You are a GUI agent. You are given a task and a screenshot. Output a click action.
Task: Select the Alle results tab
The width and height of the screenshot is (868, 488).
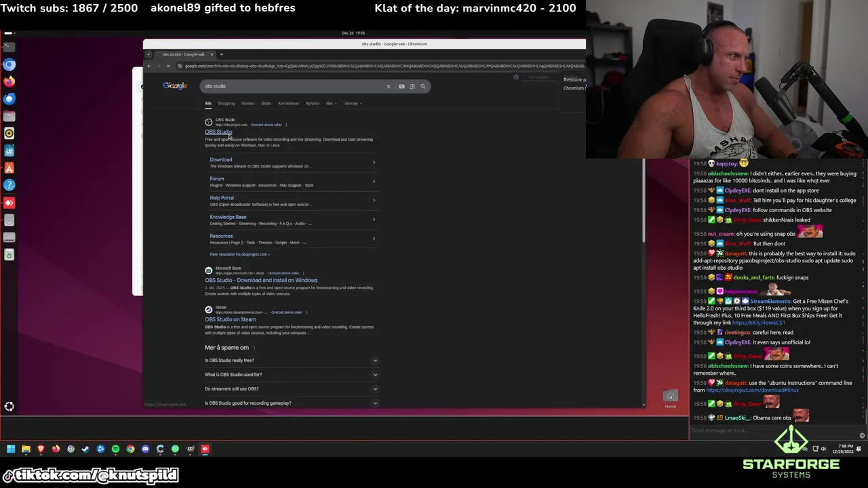[x=208, y=104]
